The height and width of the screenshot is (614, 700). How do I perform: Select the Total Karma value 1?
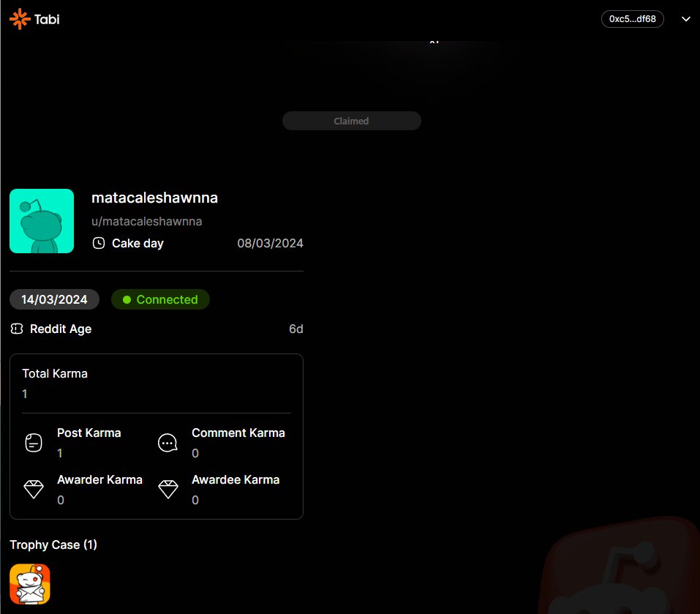(25, 394)
